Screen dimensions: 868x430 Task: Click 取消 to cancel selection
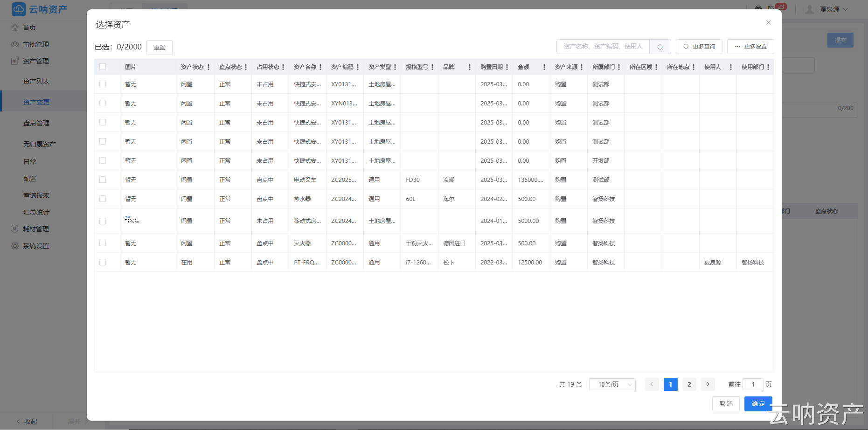coord(726,404)
